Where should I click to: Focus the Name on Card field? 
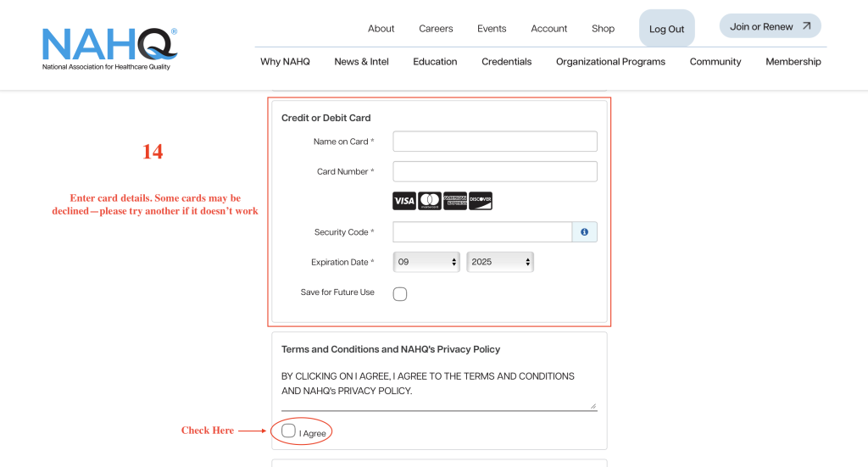(495, 141)
